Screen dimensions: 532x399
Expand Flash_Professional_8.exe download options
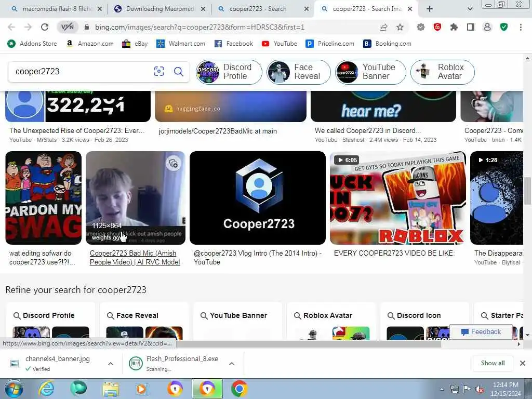click(x=232, y=364)
